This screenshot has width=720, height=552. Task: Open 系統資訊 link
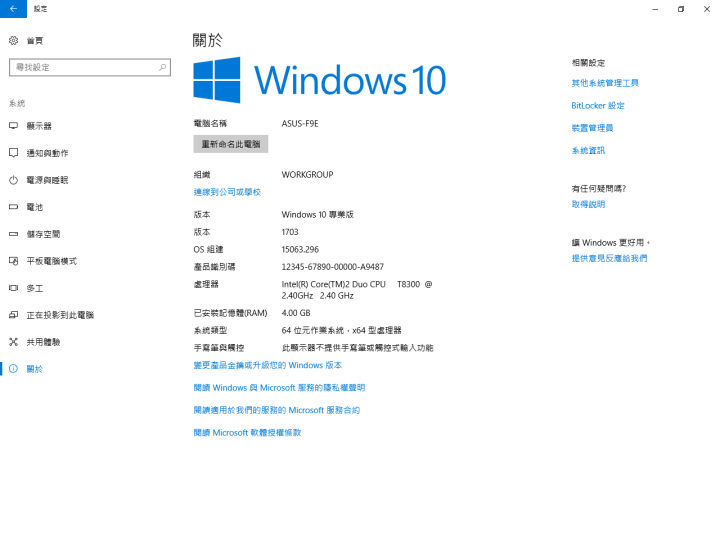(588, 151)
